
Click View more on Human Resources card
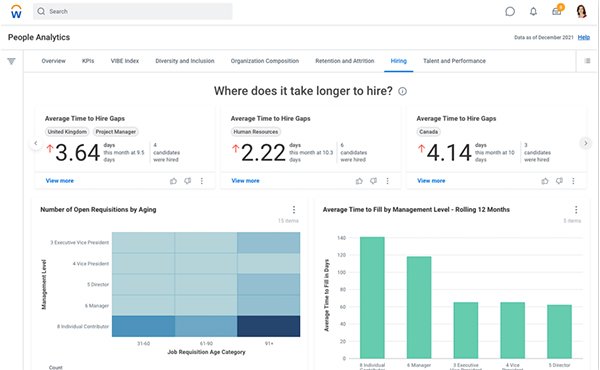tap(245, 181)
